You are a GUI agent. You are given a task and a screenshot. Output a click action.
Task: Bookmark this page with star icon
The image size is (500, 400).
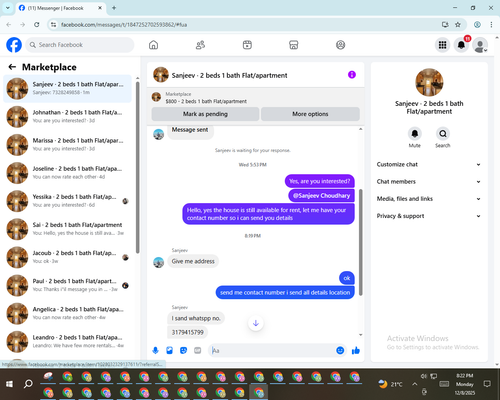(458, 25)
